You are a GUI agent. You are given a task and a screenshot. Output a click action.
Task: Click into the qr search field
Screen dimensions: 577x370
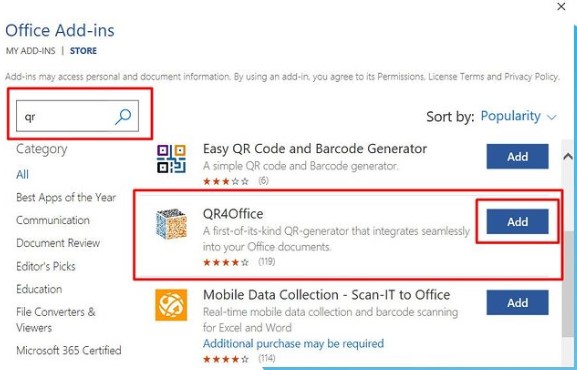click(x=65, y=116)
